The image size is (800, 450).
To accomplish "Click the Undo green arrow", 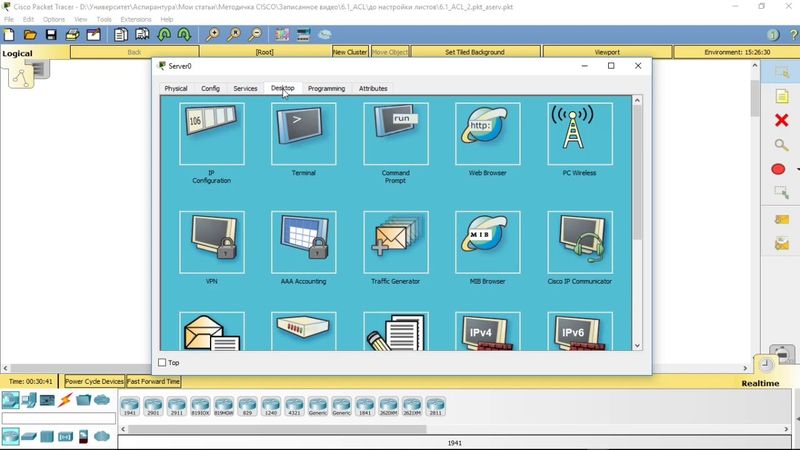I will click(164, 35).
